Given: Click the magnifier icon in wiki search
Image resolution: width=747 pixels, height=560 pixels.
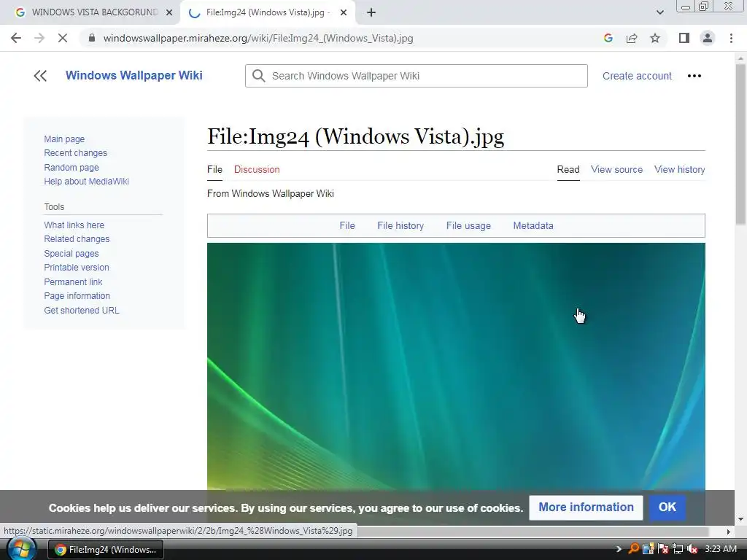Looking at the screenshot, I should pyautogui.click(x=259, y=76).
